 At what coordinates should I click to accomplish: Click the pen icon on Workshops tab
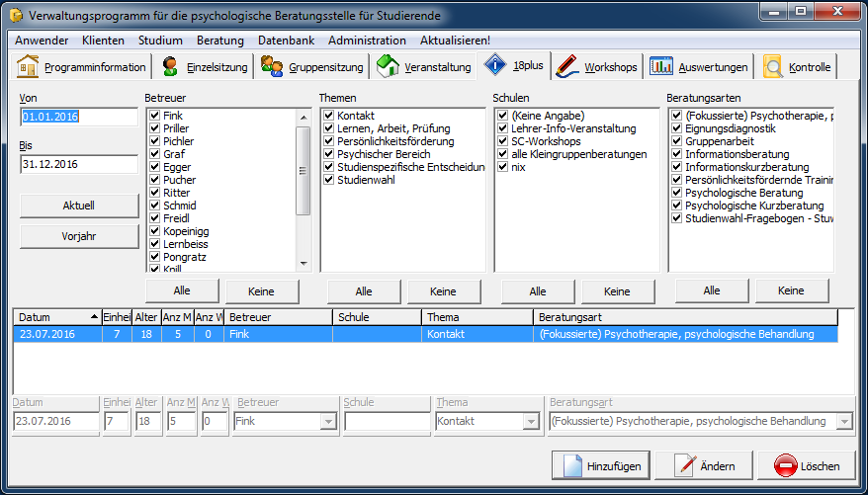pos(566,67)
